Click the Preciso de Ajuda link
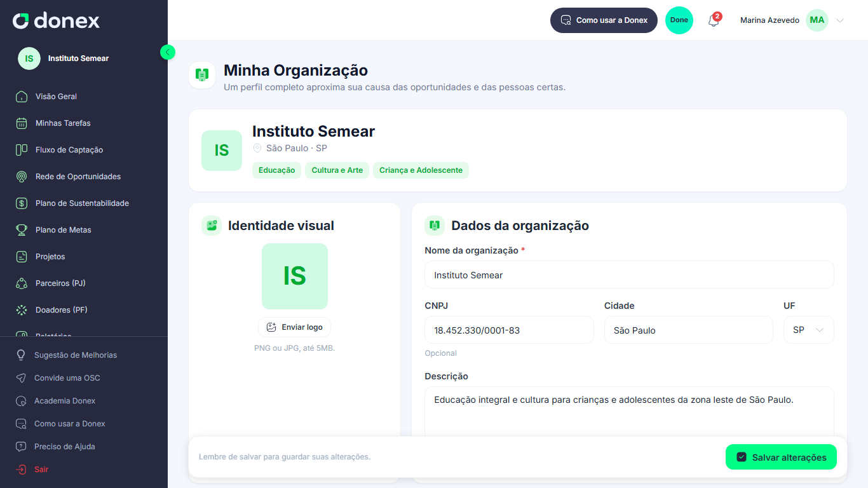The width and height of the screenshot is (868, 488). pyautogui.click(x=65, y=447)
